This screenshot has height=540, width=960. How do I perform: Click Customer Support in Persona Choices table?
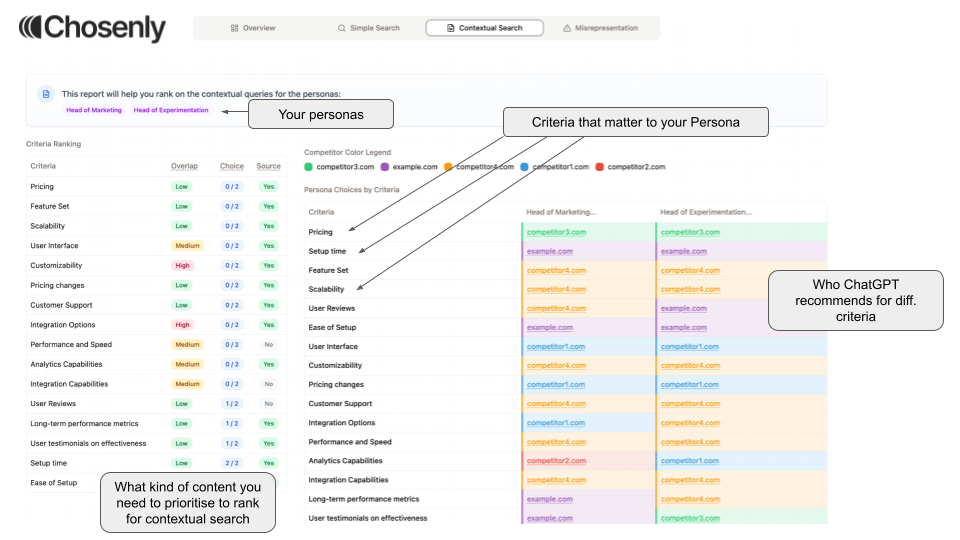(x=340, y=403)
